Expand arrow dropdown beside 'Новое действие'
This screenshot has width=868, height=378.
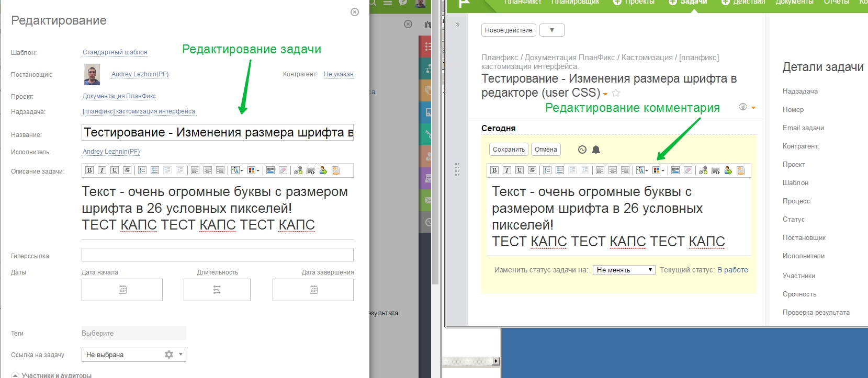pos(551,30)
